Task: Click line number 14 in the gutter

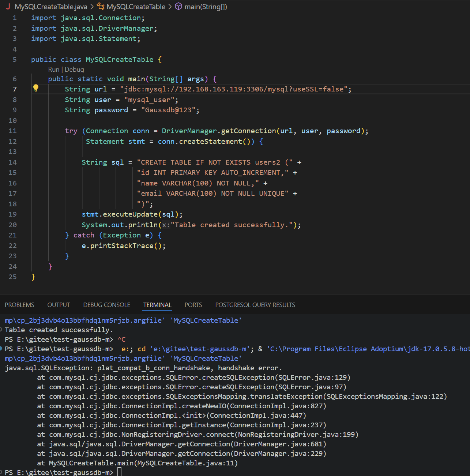Action: pyautogui.click(x=13, y=162)
